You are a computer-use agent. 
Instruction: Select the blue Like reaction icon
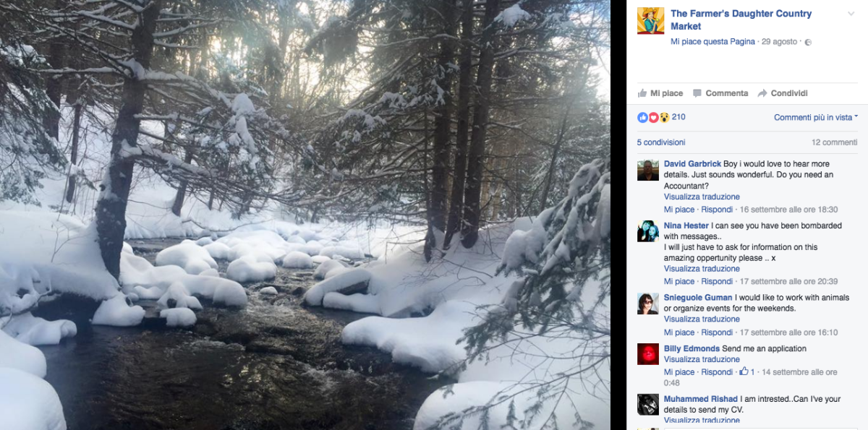(x=642, y=118)
